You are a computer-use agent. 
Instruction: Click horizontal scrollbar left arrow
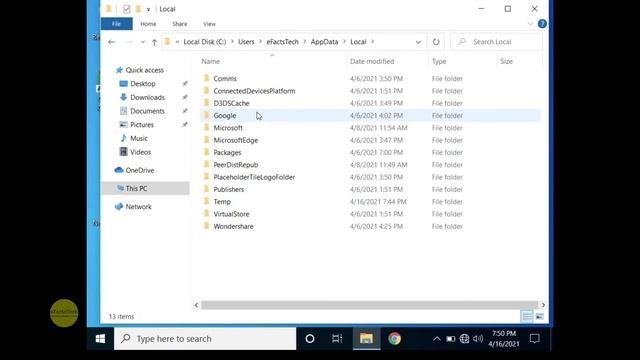(x=196, y=305)
